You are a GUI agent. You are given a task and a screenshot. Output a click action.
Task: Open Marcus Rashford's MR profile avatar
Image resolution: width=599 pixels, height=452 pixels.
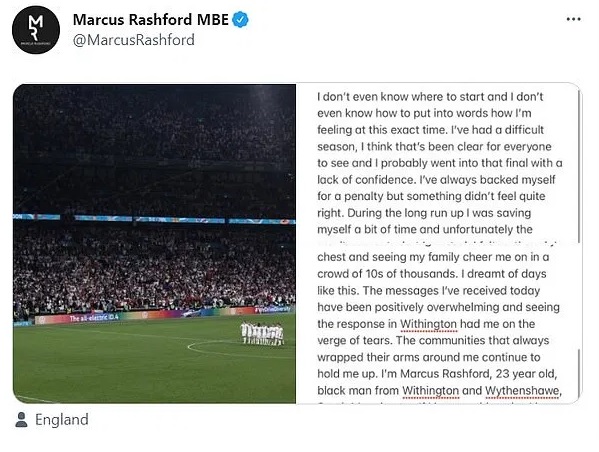[36, 30]
